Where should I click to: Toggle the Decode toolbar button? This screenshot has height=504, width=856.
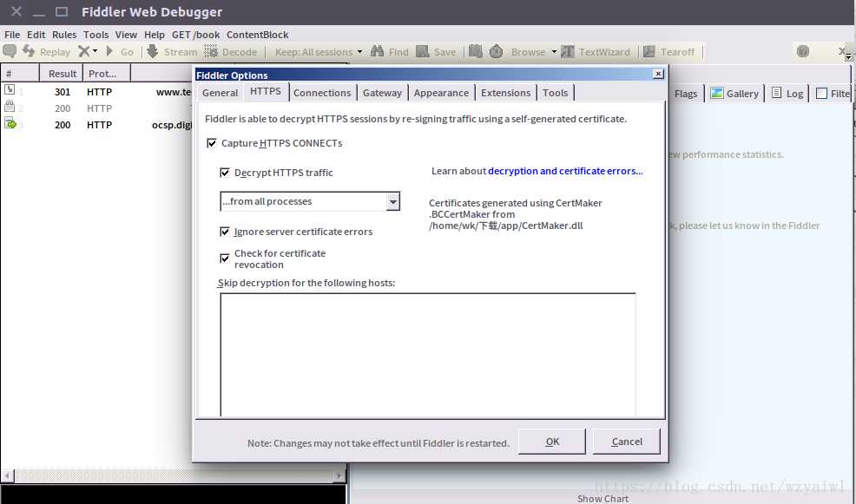point(230,52)
